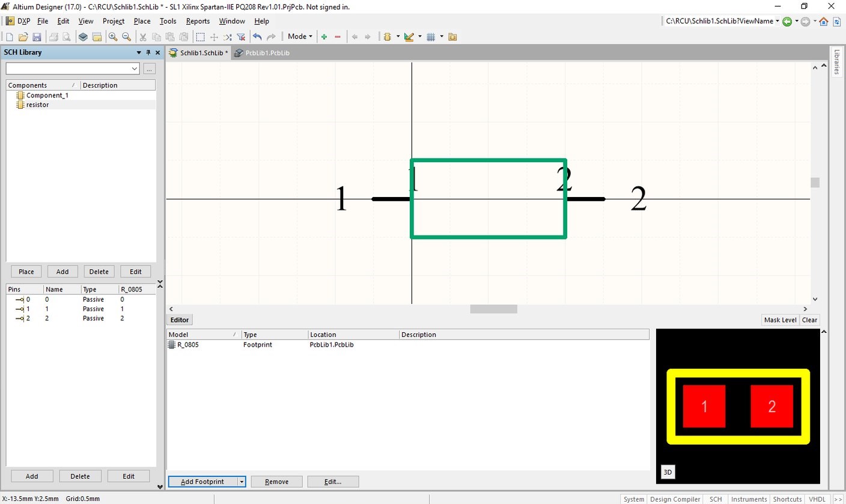This screenshot has height=504, width=846.
Task: Click the grid settings icon
Action: (431, 37)
